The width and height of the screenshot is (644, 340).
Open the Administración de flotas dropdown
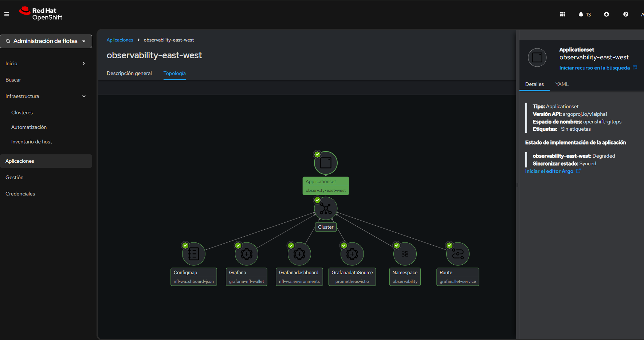click(x=46, y=41)
